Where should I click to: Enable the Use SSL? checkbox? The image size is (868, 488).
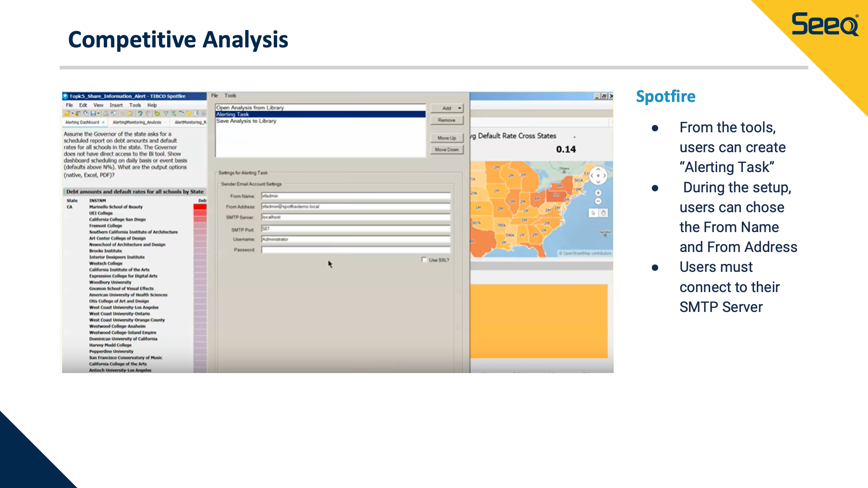[424, 260]
